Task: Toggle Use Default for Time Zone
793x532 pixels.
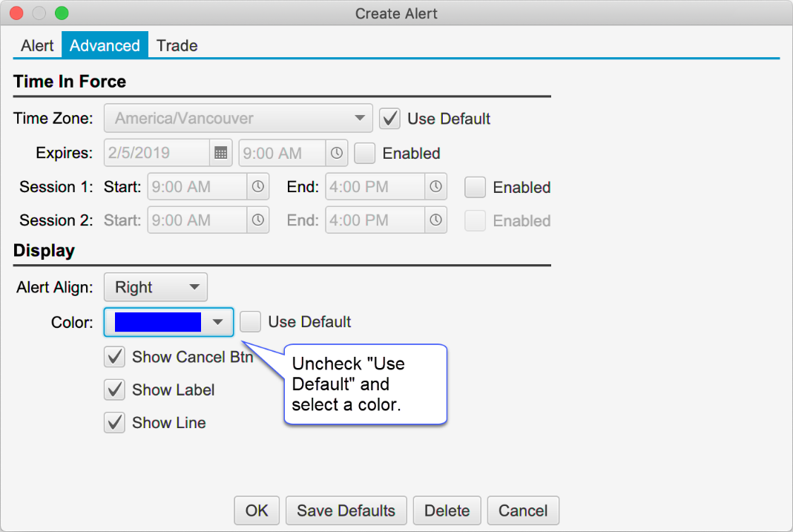Action: 389,119
